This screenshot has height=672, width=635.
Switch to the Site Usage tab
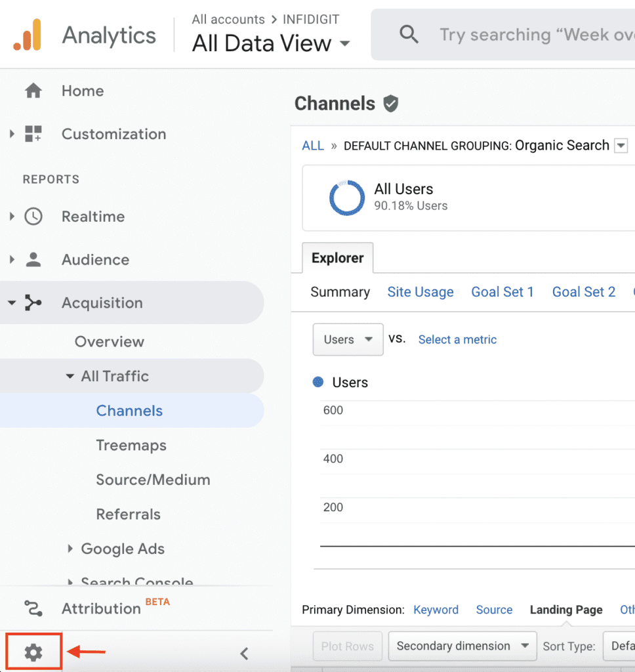420,291
